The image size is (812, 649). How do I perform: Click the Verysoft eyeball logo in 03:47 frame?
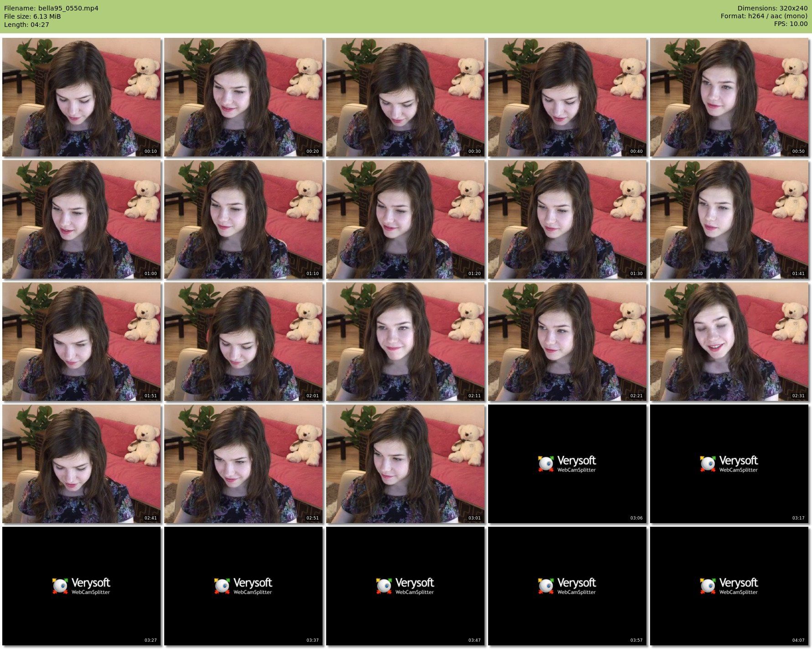(384, 586)
